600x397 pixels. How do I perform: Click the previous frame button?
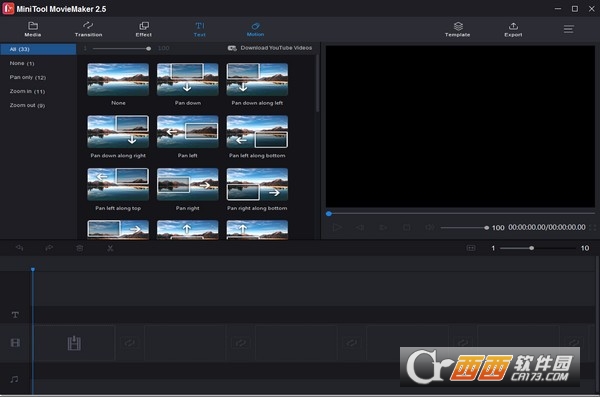click(x=360, y=227)
